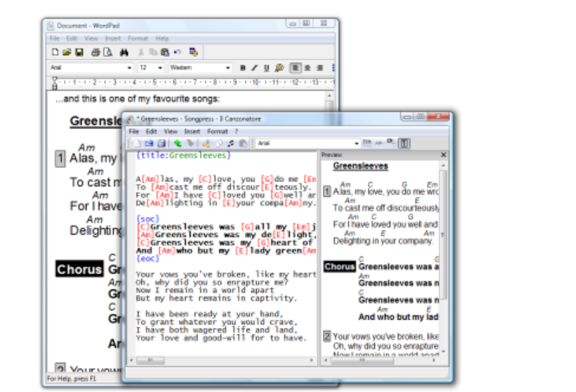
Task: Click "But my heart remains in captivity." line
Action: 216,298
